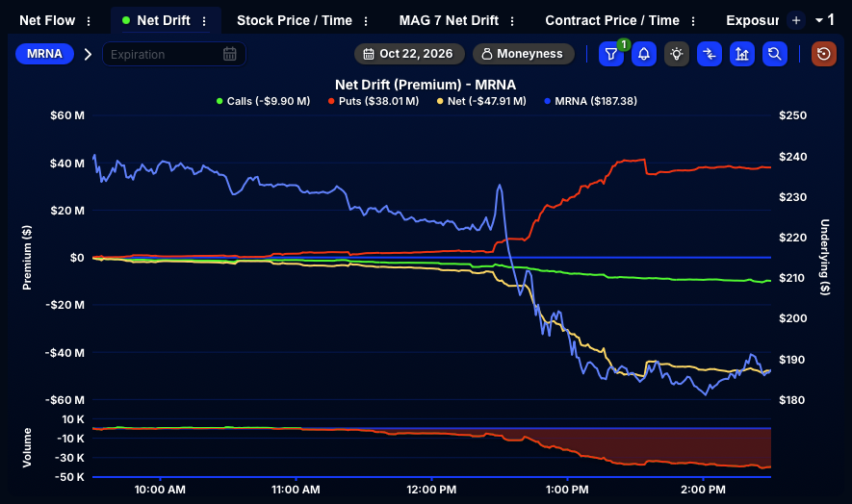
Task: Click the 2:00 PM time axis label
Action: pos(703,490)
